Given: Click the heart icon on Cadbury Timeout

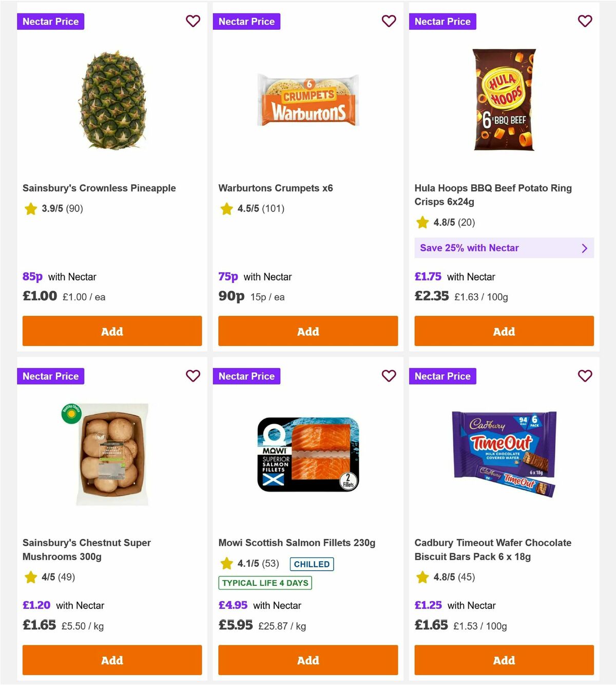Looking at the screenshot, I should 585,376.
